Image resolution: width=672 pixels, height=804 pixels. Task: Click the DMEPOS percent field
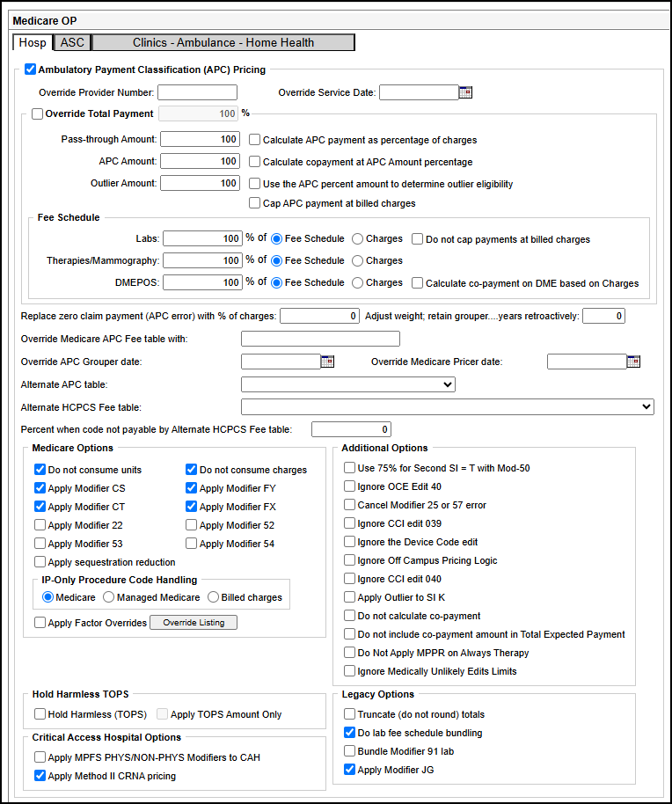(203, 282)
